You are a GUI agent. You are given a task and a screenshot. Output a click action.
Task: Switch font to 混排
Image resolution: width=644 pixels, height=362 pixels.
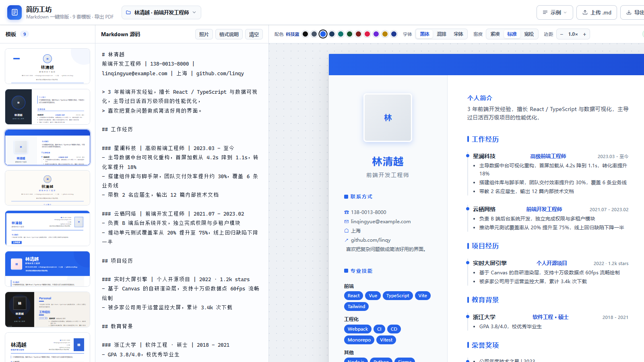click(x=442, y=34)
